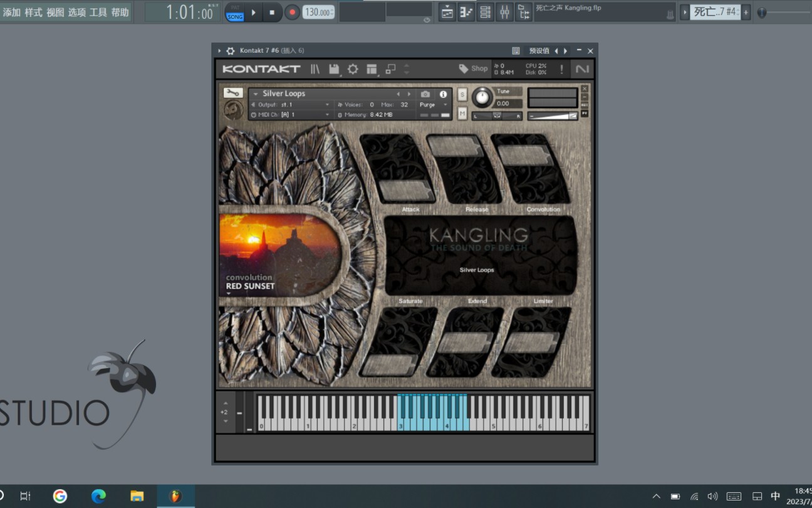Open Microsoft Edge from the taskbar
Image resolution: width=812 pixels, height=508 pixels.
98,496
